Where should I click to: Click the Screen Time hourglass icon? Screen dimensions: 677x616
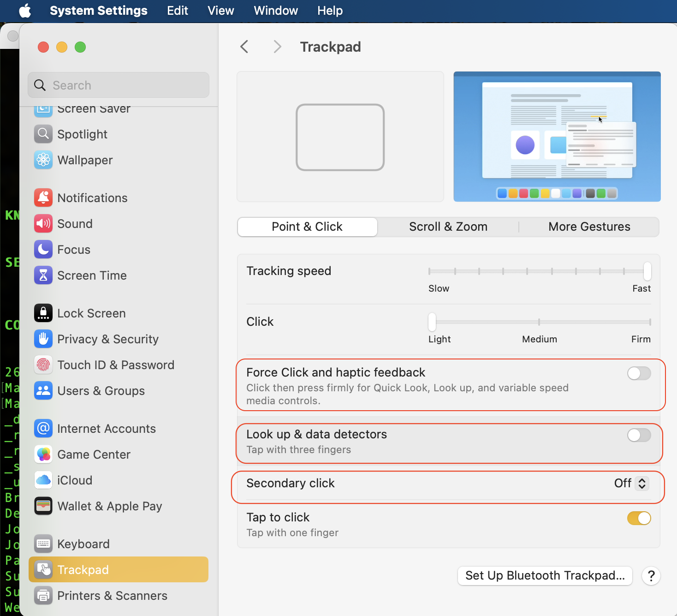tap(43, 275)
